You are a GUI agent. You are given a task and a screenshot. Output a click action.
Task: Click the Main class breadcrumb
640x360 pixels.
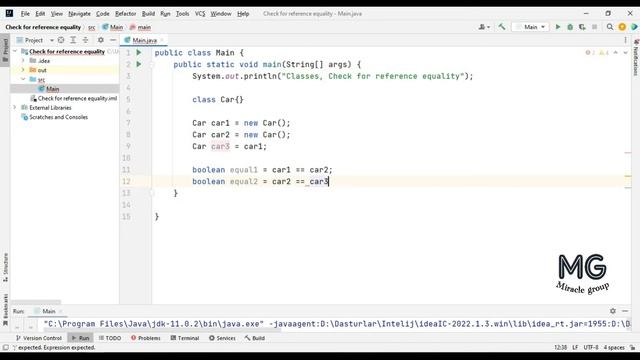pos(113,27)
